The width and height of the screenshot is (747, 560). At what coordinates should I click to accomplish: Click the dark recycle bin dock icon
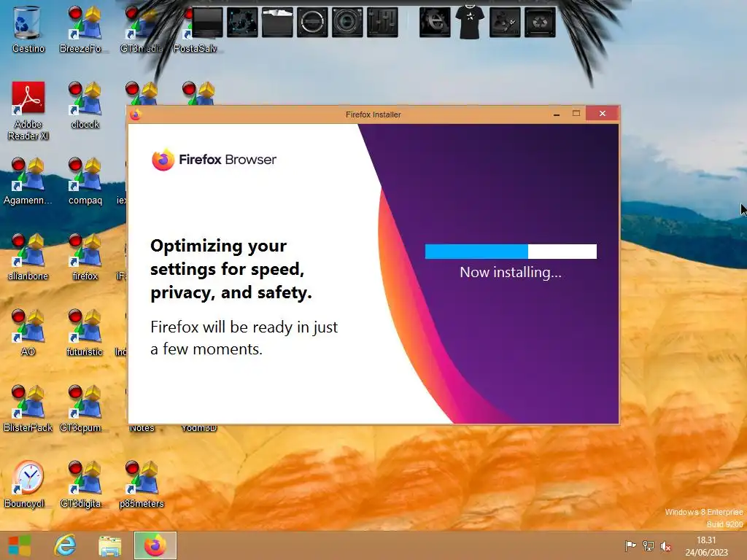tap(540, 22)
